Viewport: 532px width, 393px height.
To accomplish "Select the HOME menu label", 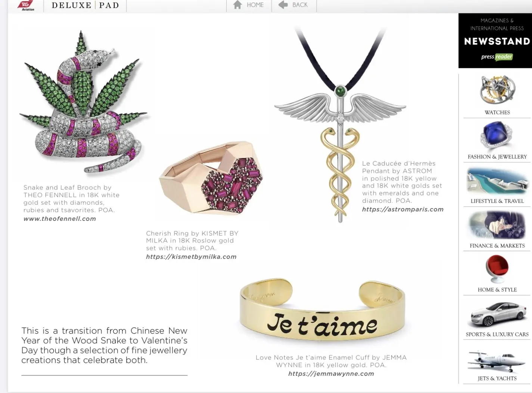I will 255,5.
